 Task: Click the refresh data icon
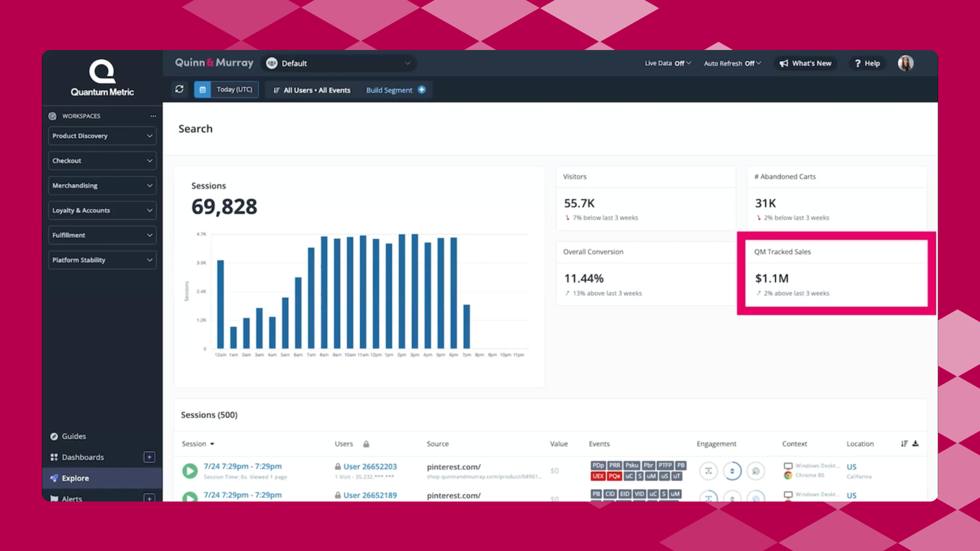pyautogui.click(x=179, y=89)
